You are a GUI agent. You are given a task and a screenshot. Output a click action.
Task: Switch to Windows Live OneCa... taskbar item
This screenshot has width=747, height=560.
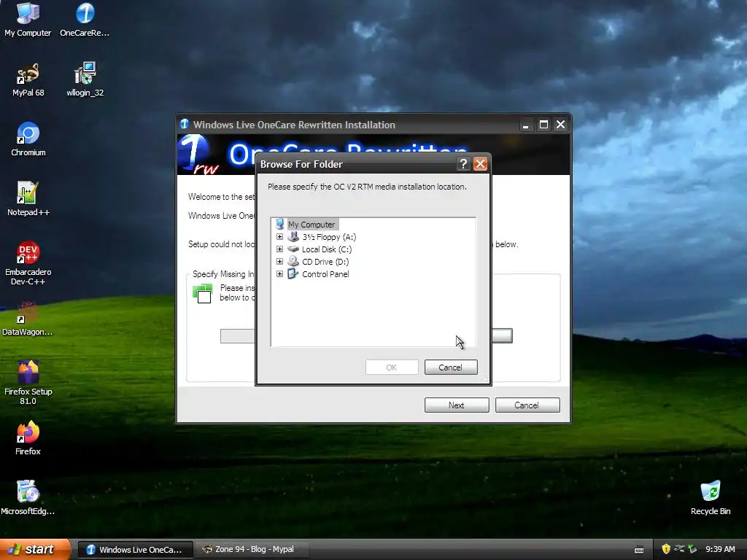[x=136, y=550]
